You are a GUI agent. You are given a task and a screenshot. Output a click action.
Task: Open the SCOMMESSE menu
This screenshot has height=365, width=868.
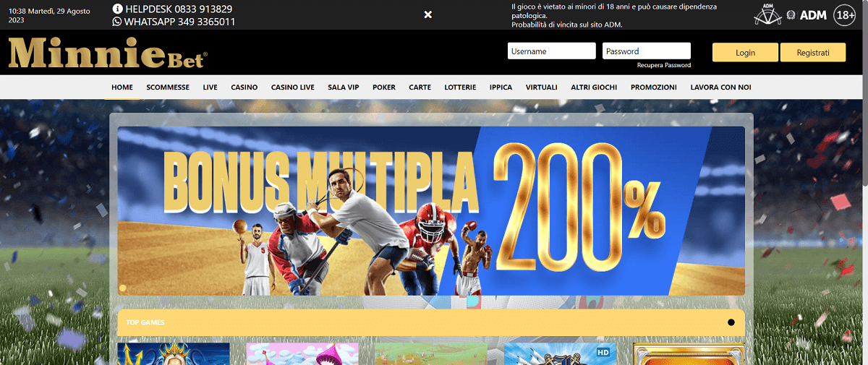(168, 87)
